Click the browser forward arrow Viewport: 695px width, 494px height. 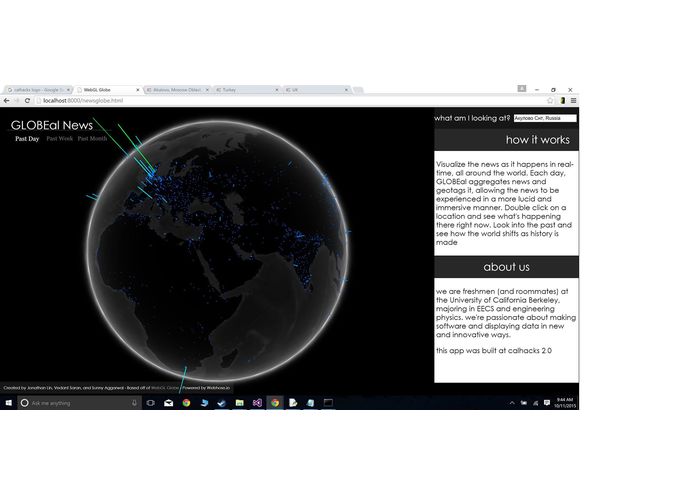point(16,101)
